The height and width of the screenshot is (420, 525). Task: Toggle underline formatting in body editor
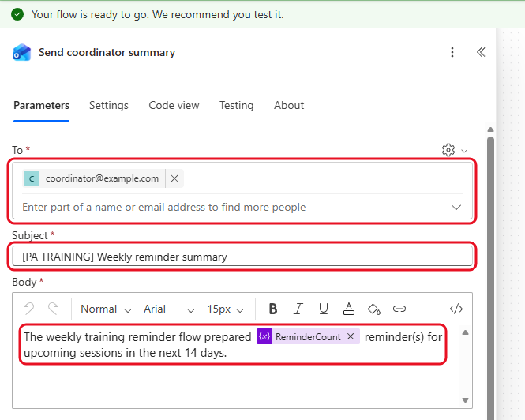click(x=323, y=309)
